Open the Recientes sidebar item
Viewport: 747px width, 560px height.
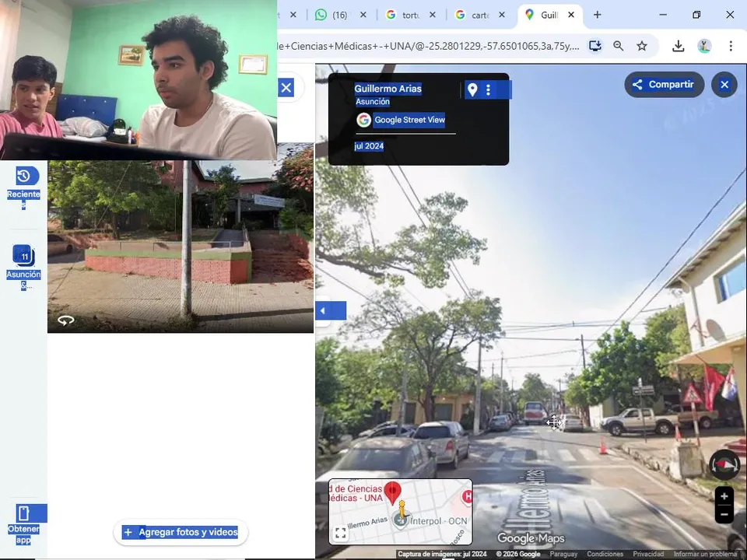(x=24, y=187)
